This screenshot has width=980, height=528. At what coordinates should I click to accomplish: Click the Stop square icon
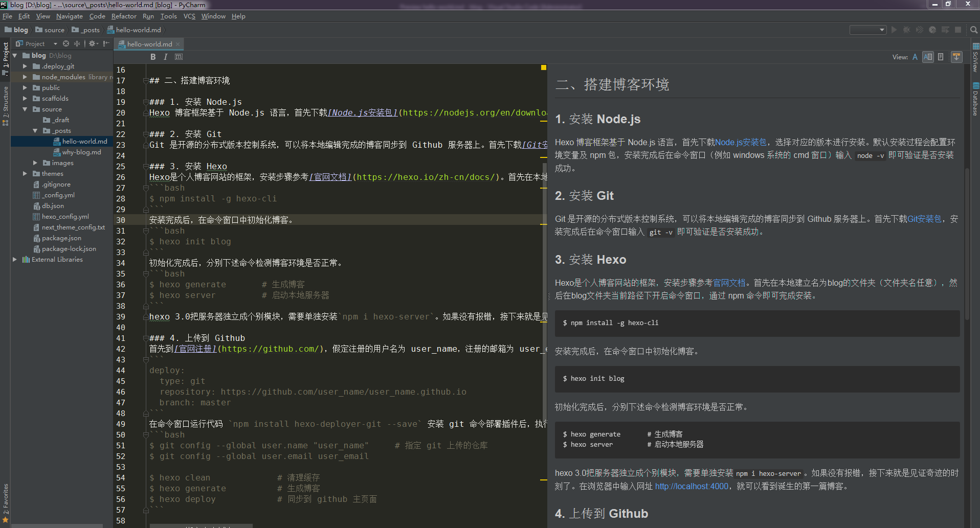point(958,30)
